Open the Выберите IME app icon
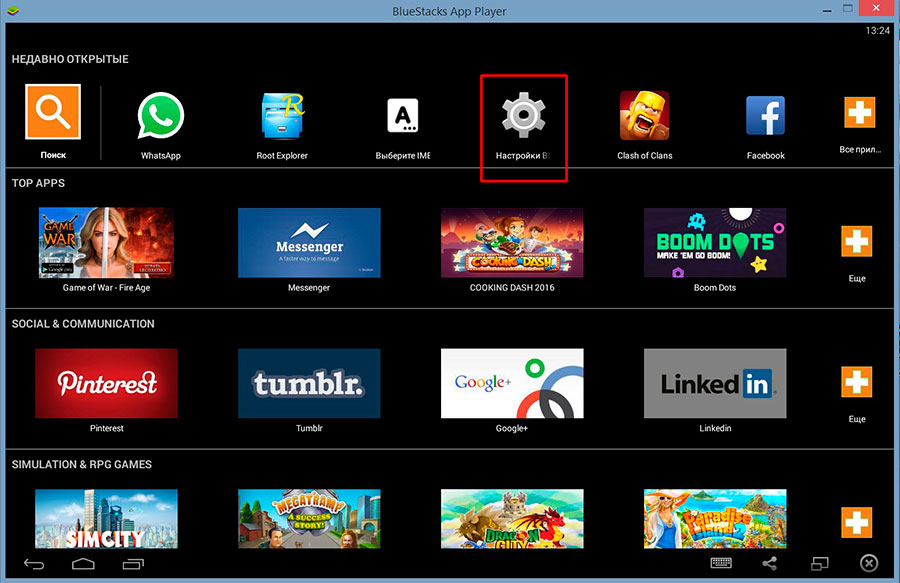This screenshot has height=583, width=900. [x=403, y=115]
